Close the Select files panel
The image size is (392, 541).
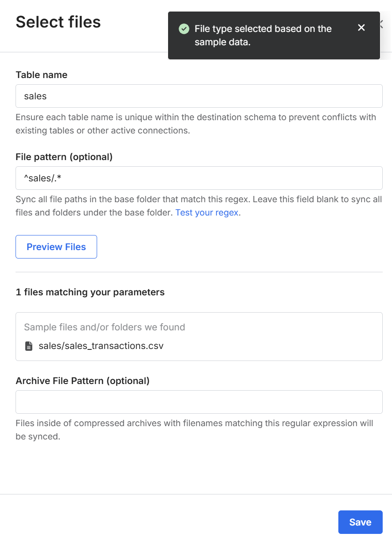click(381, 24)
